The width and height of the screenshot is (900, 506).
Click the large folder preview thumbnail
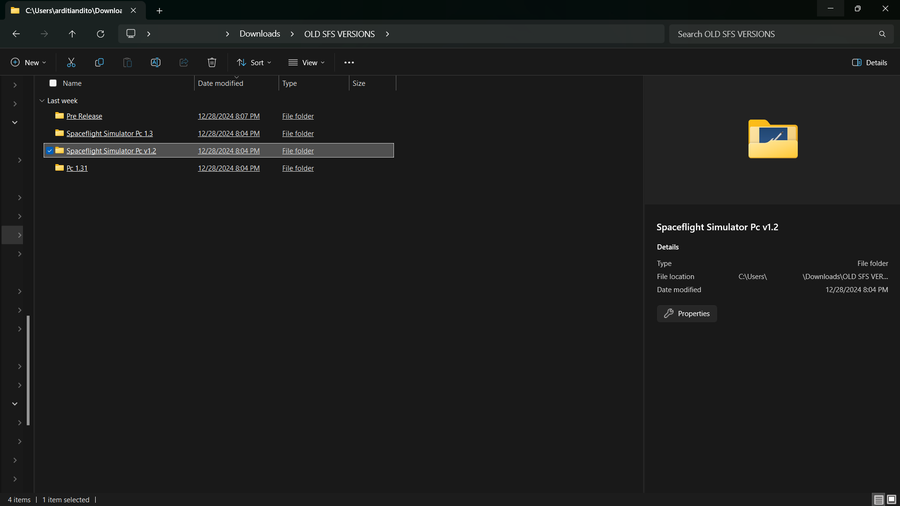(773, 139)
